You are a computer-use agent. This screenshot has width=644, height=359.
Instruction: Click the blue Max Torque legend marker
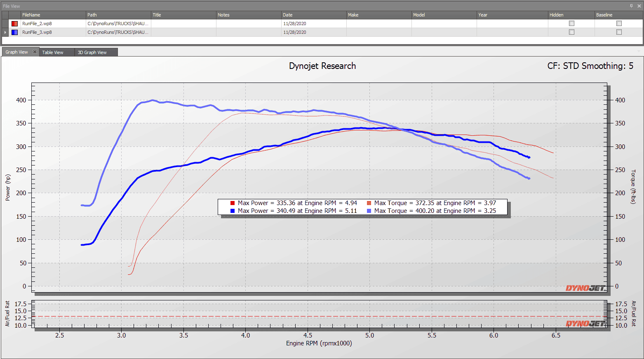369,211
